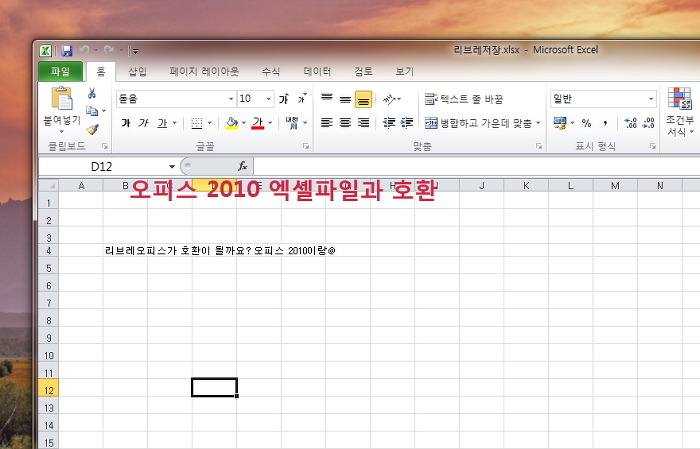Screen dimensions: 700x449
Task: Click the Name Box showing D12
Action: [103, 166]
